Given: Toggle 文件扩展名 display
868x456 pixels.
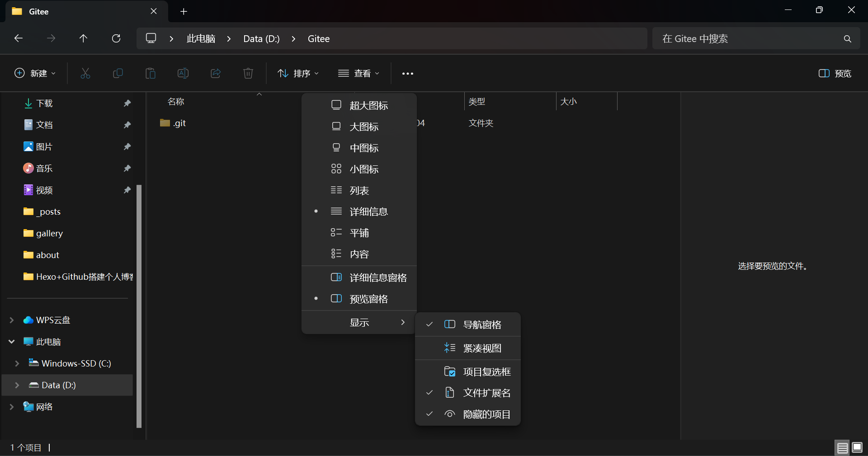Looking at the screenshot, I should [x=468, y=393].
